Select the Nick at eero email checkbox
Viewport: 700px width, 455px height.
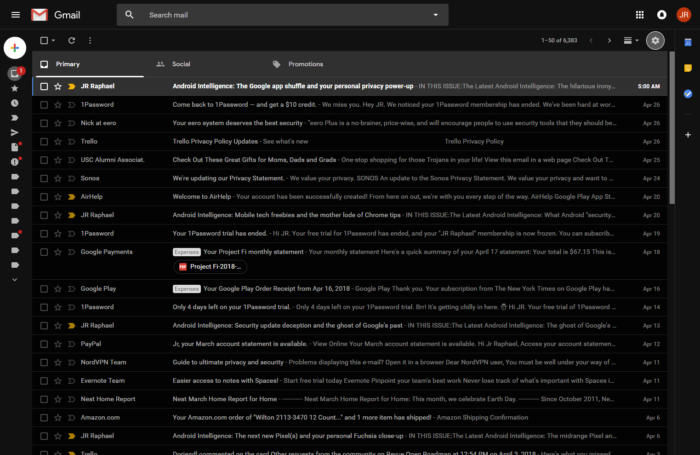44,123
